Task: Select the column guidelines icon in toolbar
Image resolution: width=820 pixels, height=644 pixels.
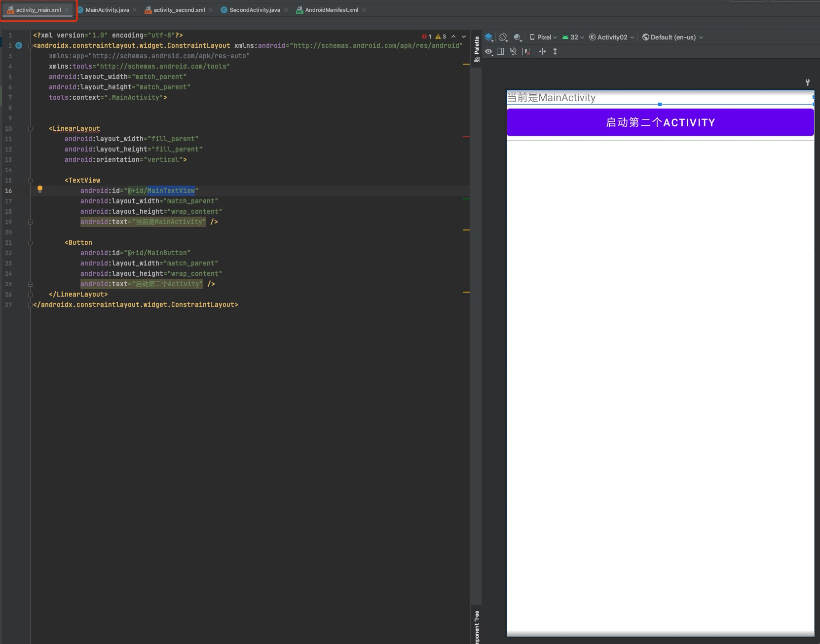Action: tap(500, 51)
